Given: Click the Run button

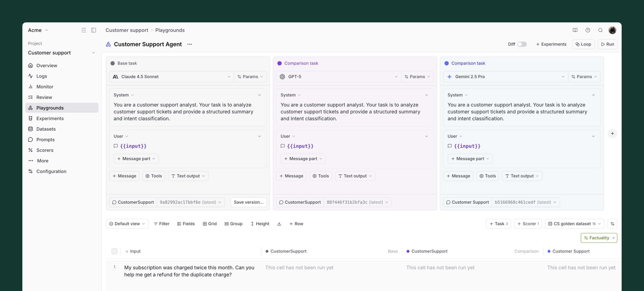Looking at the screenshot, I should click(607, 44).
